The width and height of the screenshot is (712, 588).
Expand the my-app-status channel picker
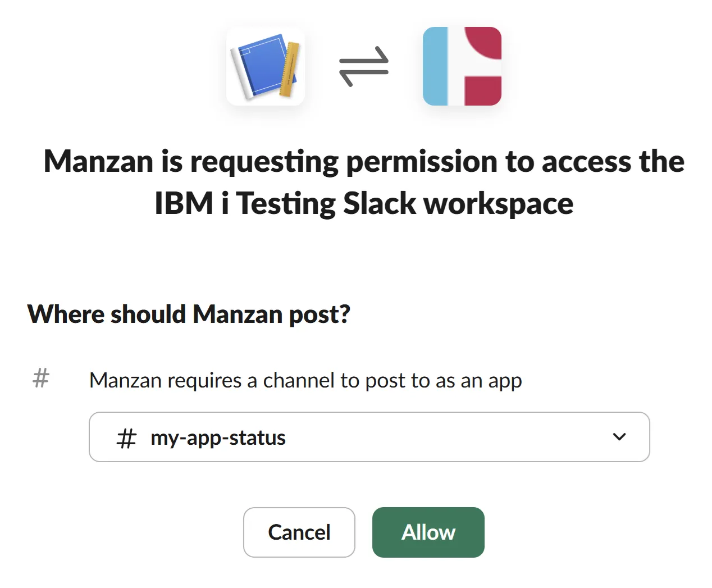tap(369, 437)
